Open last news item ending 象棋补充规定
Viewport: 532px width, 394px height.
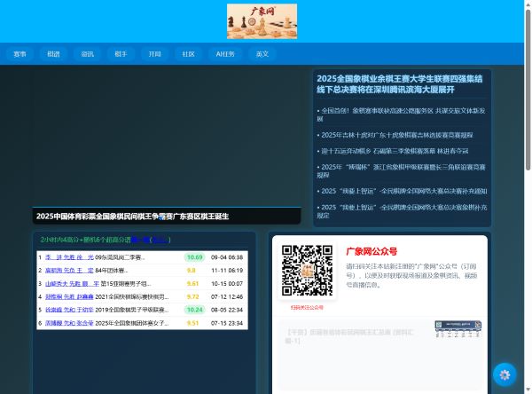[x=402, y=211]
